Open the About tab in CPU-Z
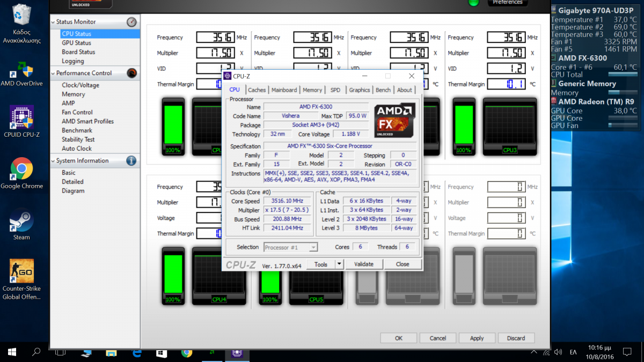The width and height of the screenshot is (644, 362). pos(405,90)
